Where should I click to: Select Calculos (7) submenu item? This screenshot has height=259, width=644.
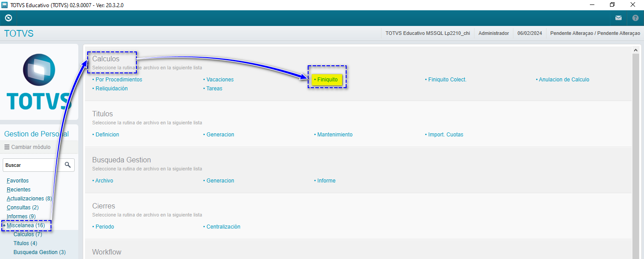(x=28, y=234)
